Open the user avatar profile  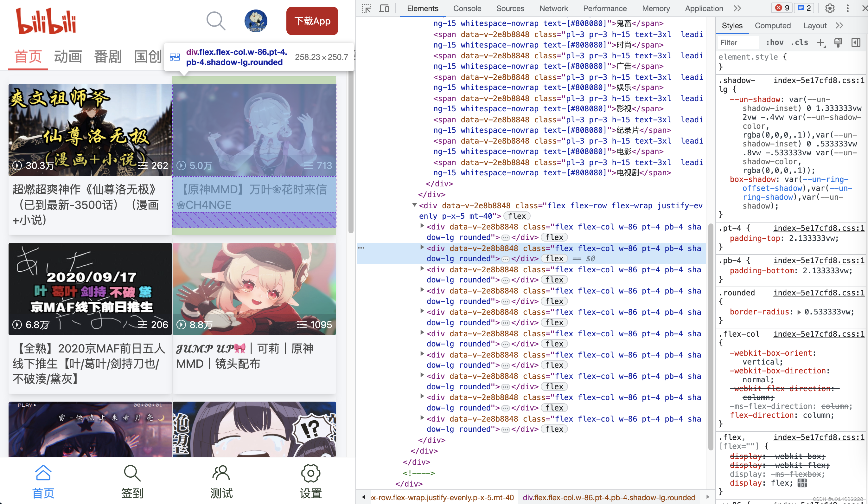pyautogui.click(x=256, y=21)
